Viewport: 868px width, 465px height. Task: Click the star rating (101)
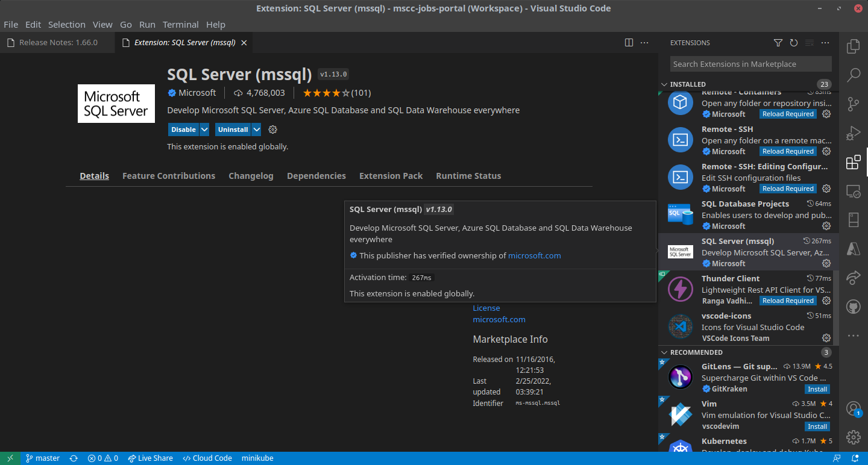[x=336, y=93]
